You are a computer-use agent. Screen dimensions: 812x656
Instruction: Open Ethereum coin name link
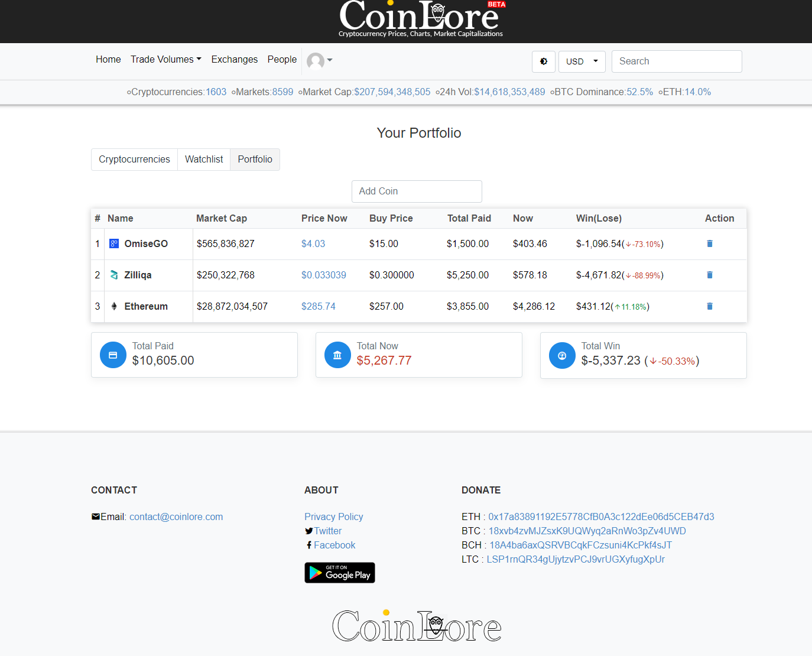pyautogui.click(x=146, y=306)
